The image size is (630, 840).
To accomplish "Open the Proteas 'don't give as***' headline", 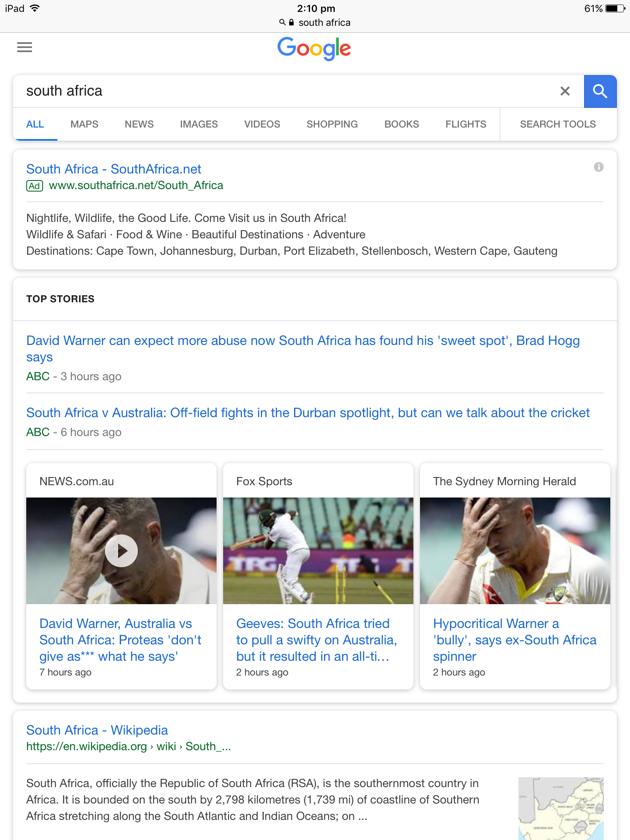I will coord(120,640).
